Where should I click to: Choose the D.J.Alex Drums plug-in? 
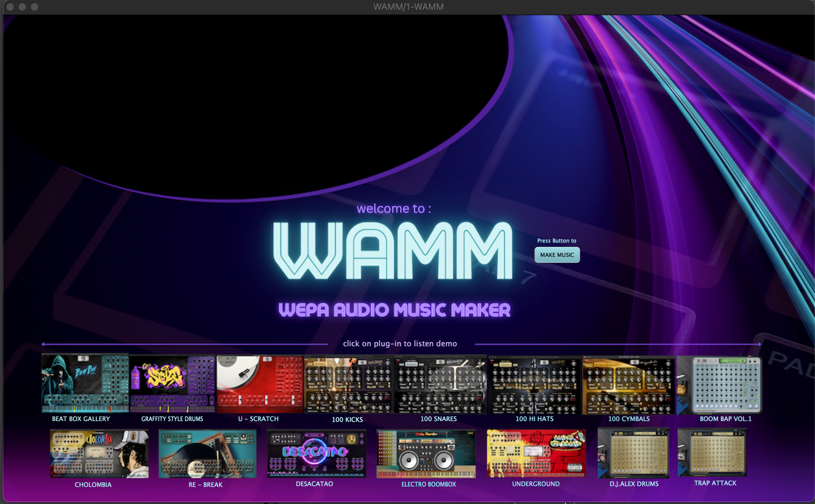(x=633, y=453)
